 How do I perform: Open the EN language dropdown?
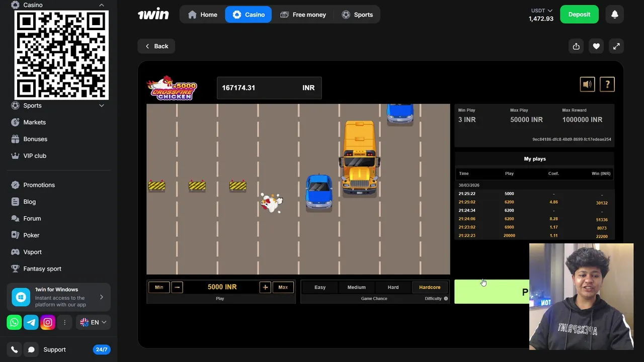[94, 322]
